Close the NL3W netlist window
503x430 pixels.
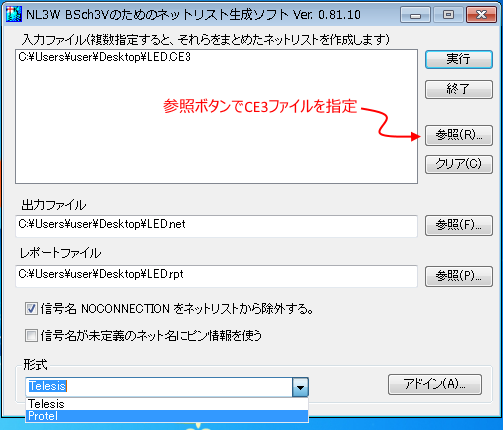tap(481, 15)
